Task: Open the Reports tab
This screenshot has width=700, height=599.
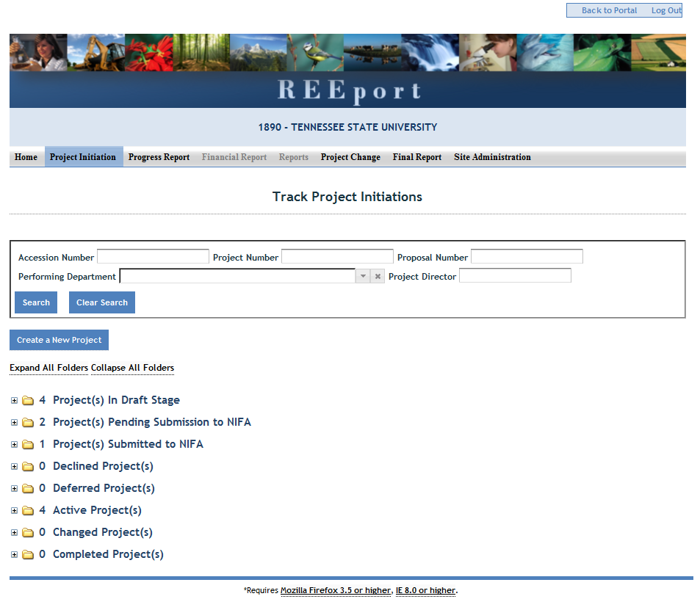Action: (294, 157)
